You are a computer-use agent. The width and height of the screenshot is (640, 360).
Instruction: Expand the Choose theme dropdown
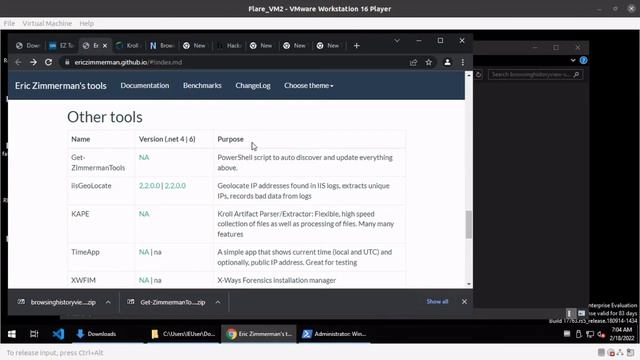(309, 85)
